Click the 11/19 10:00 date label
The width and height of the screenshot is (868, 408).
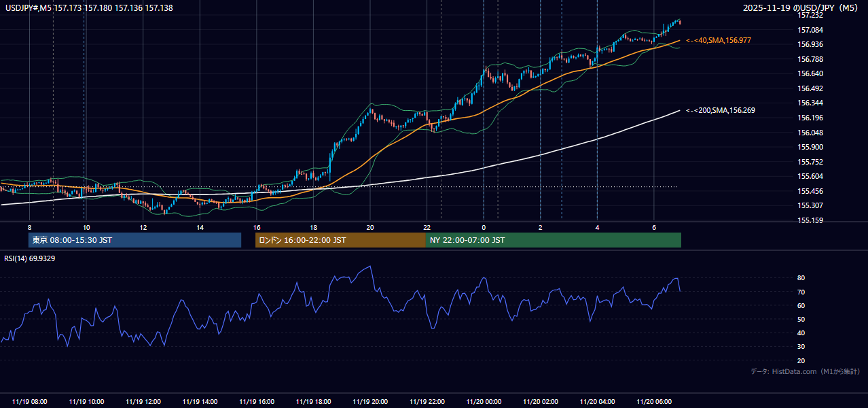pos(86,402)
